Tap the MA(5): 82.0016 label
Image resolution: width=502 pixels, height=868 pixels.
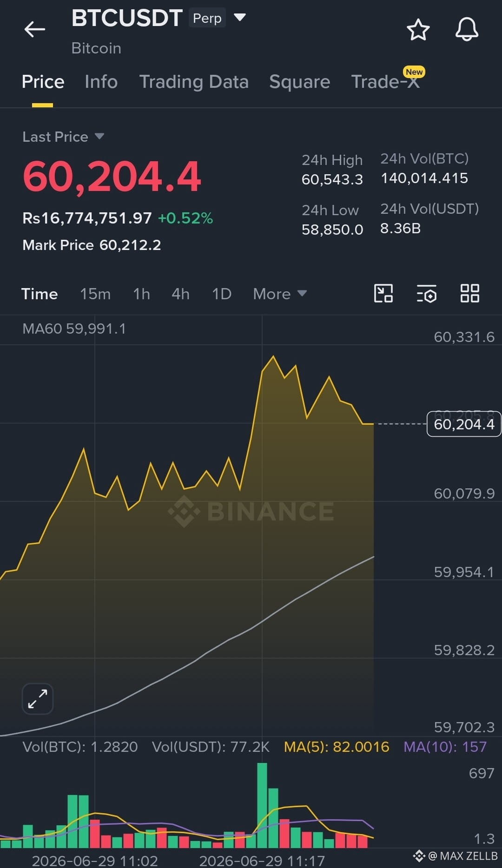[337, 747]
